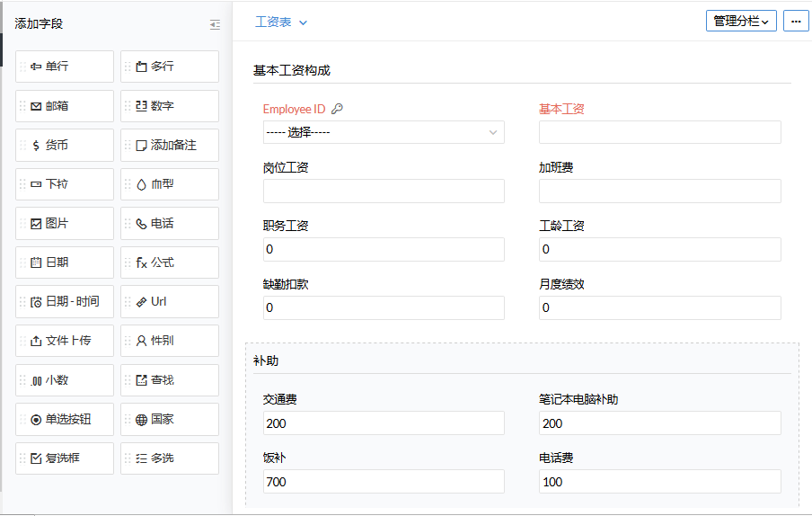Click the 日期 date field button
812x516 pixels.
65,263
